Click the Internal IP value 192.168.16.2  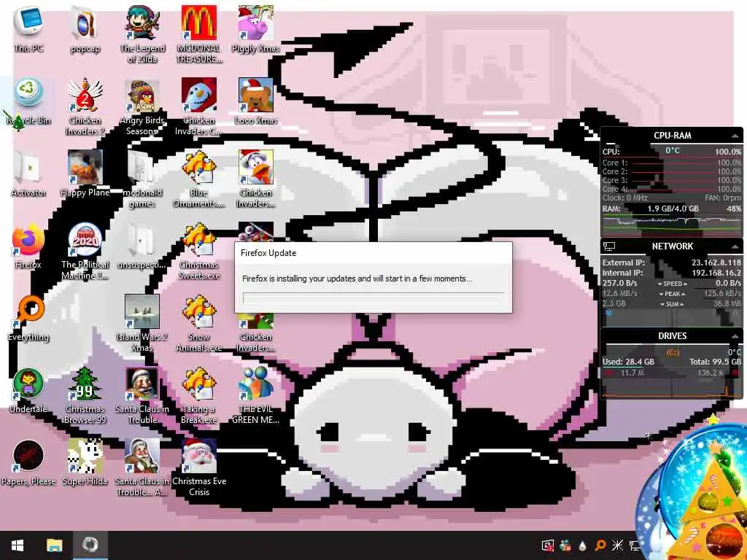tap(716, 273)
